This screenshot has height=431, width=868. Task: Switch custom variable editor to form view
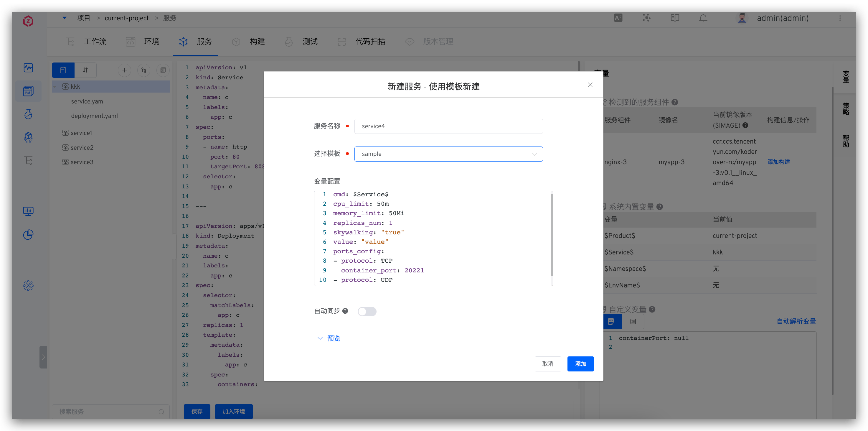633,321
